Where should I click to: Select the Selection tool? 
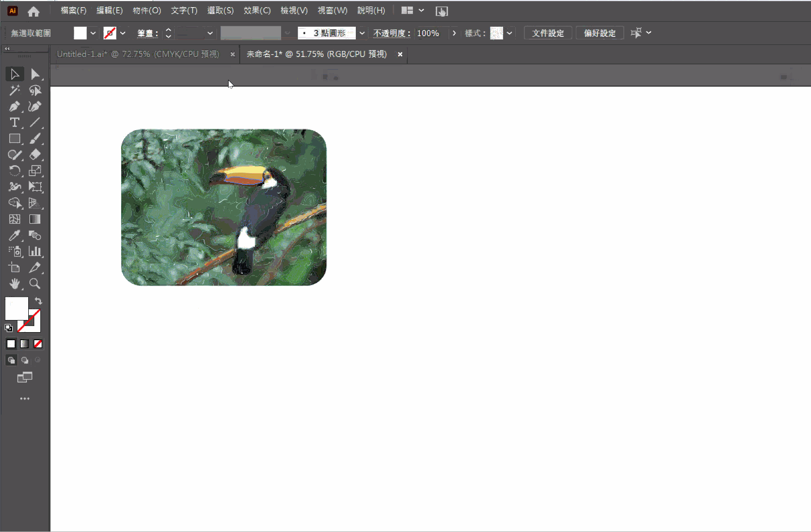tap(14, 74)
